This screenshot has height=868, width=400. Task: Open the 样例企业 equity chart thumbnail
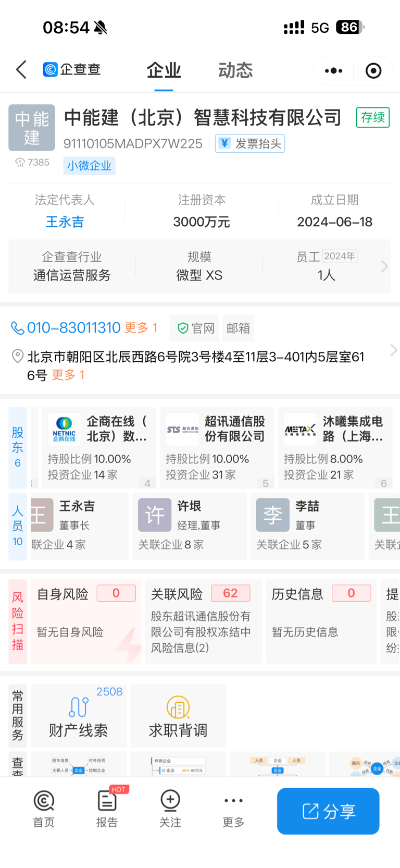178,764
